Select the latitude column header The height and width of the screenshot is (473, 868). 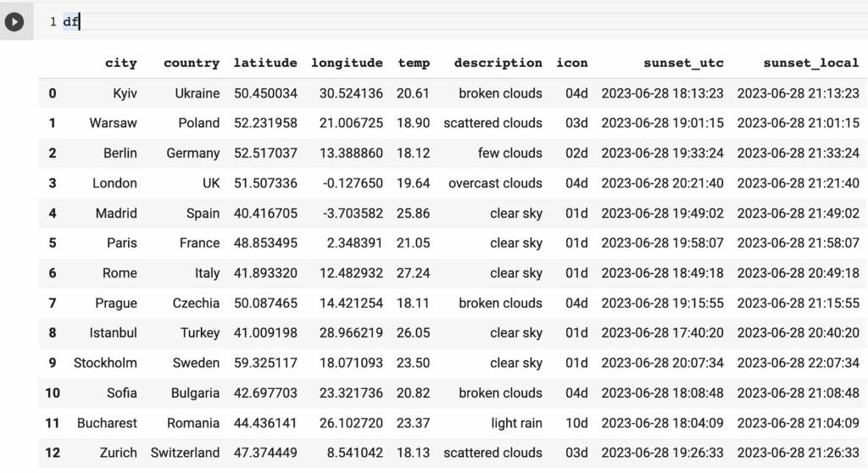pyautogui.click(x=265, y=63)
